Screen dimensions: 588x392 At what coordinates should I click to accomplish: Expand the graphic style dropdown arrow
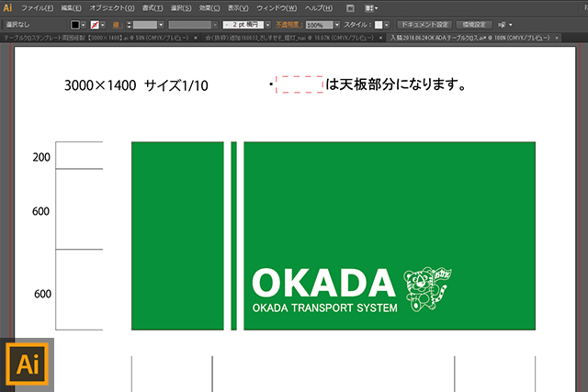click(x=387, y=25)
